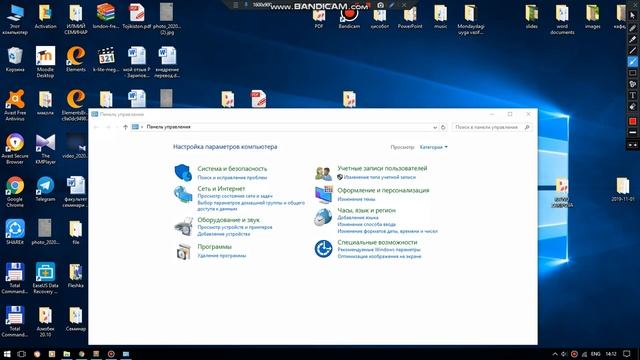Click the Учетные записи пользователей people icon
Screen dimensions: 640x360
pyautogui.click(x=323, y=173)
